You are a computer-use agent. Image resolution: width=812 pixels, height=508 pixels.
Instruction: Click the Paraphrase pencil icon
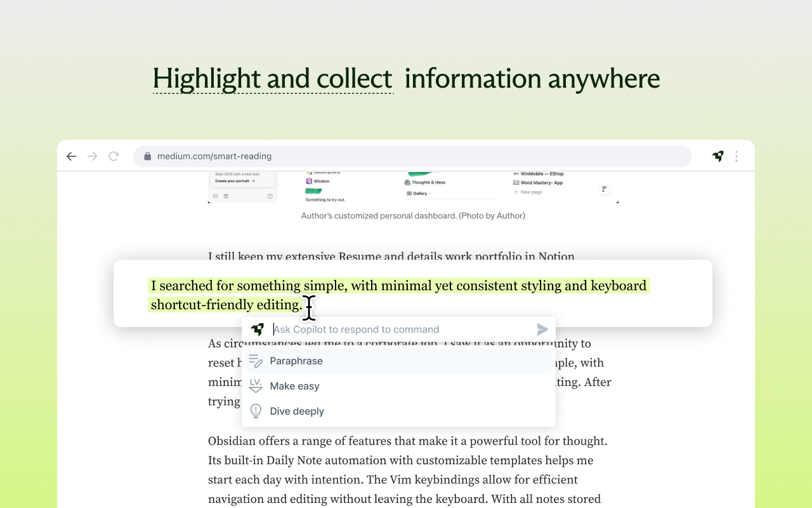256,361
